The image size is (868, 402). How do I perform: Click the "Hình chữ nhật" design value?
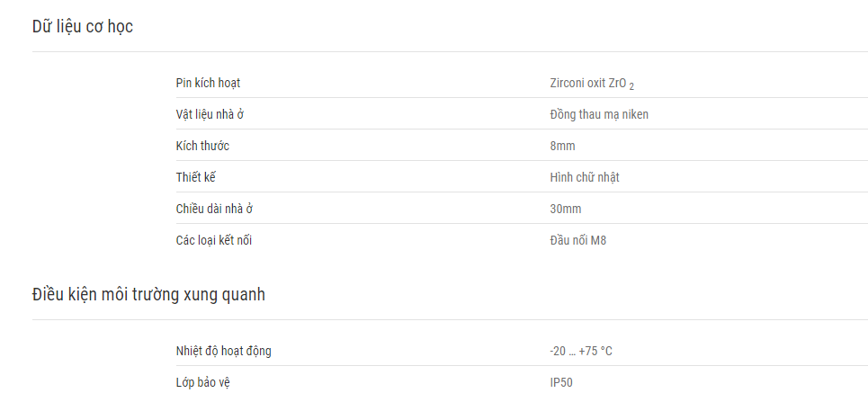coord(585,178)
